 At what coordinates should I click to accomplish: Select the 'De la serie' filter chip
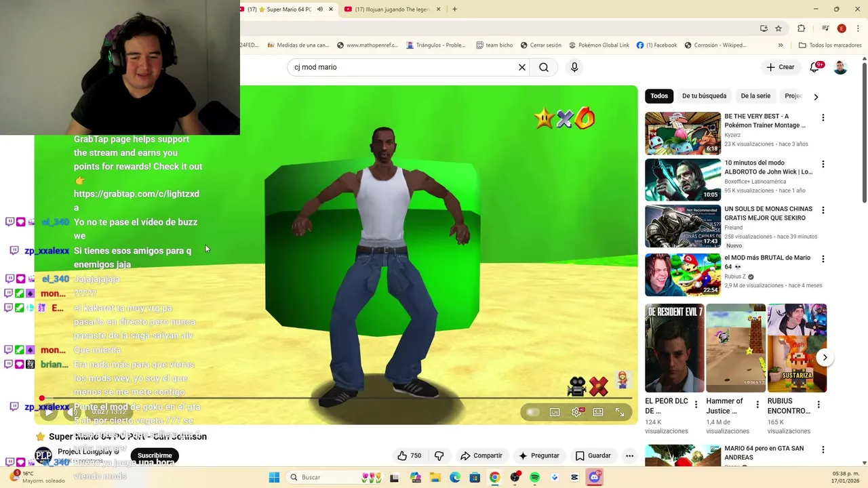pos(755,96)
